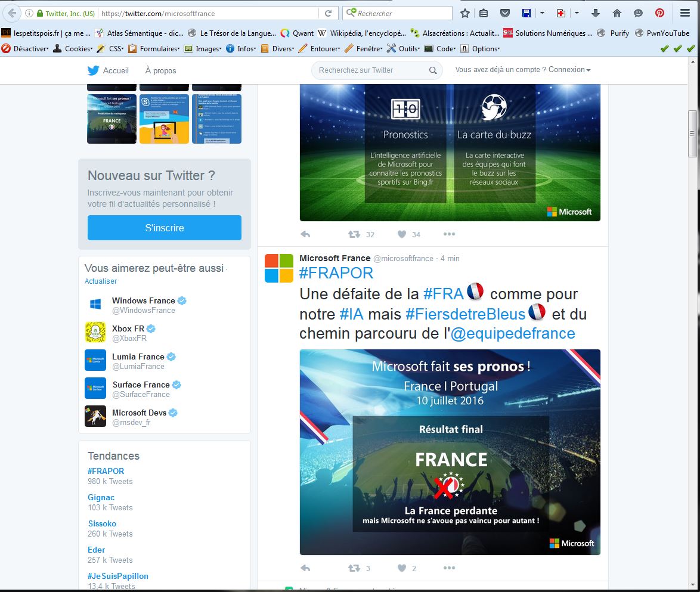Click the Recherchez sur Twitter search box

tap(377, 70)
